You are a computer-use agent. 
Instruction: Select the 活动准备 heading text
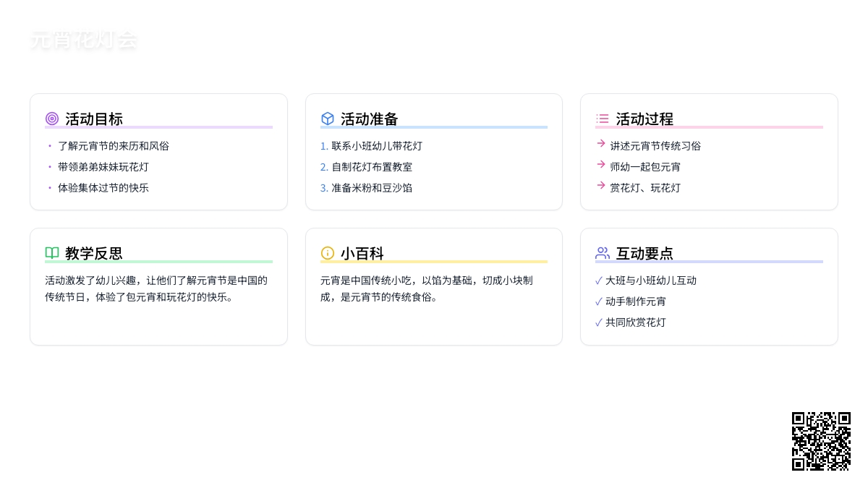pyautogui.click(x=370, y=119)
